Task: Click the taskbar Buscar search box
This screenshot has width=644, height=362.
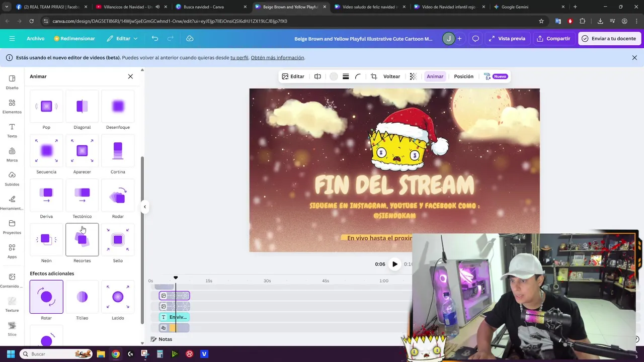Action: coord(55,354)
